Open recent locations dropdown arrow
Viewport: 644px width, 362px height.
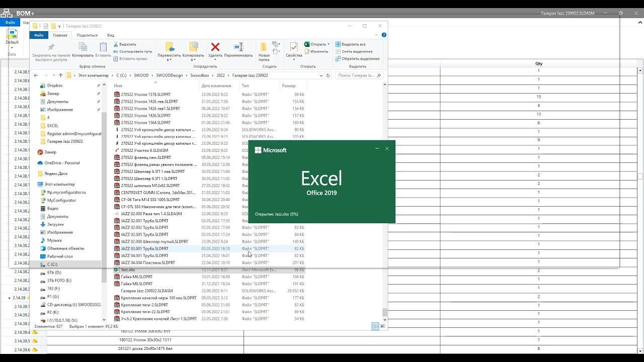click(x=53, y=75)
